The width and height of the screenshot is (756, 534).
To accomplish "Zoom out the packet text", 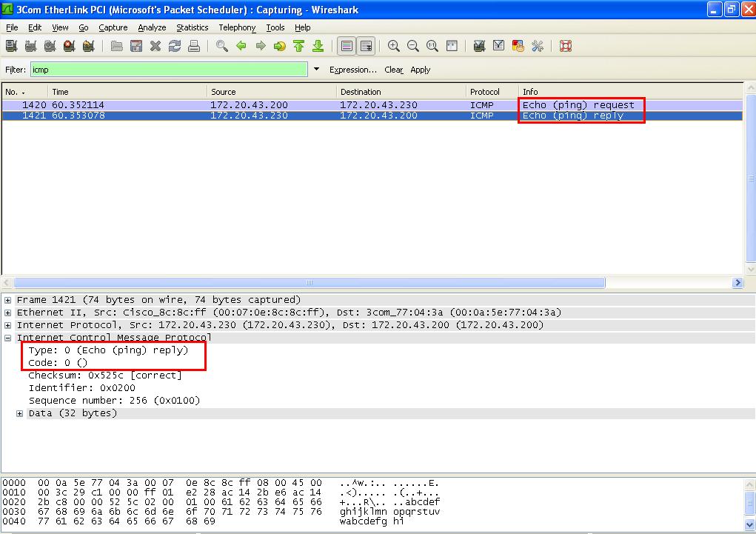I will coord(413,46).
